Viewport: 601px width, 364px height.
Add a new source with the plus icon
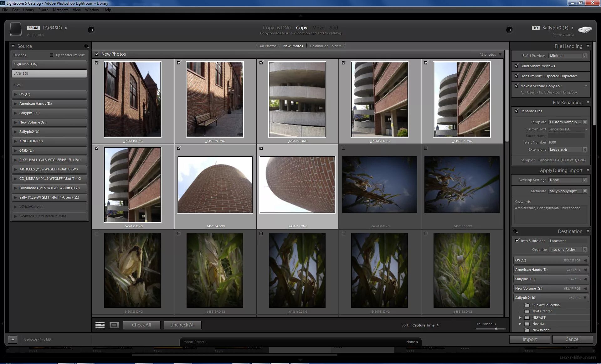(x=86, y=46)
